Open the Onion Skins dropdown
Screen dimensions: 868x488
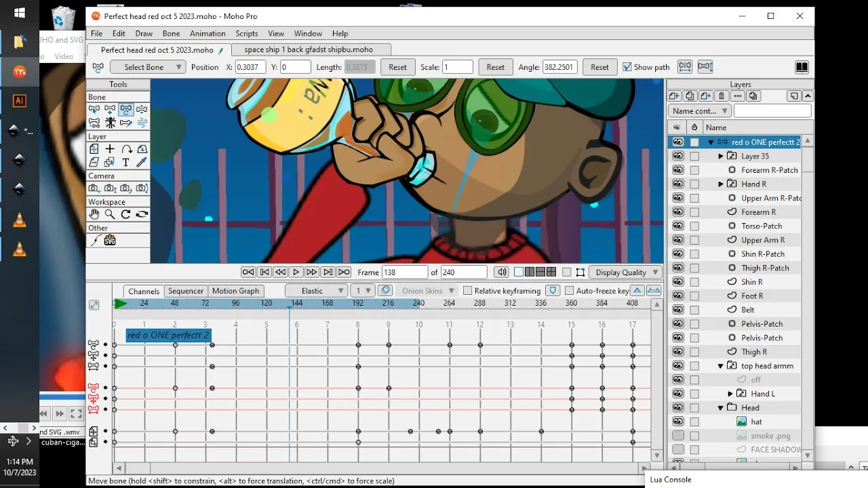(427, 291)
